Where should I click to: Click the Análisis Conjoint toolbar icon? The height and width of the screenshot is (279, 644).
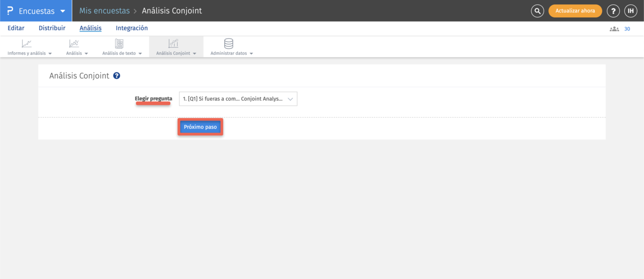pos(173,43)
